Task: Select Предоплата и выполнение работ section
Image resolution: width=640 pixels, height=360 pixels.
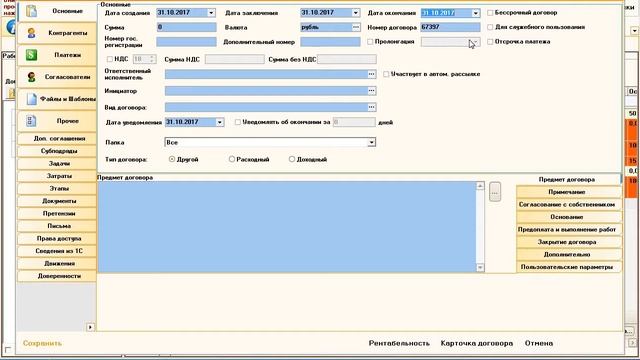Action: point(569,229)
